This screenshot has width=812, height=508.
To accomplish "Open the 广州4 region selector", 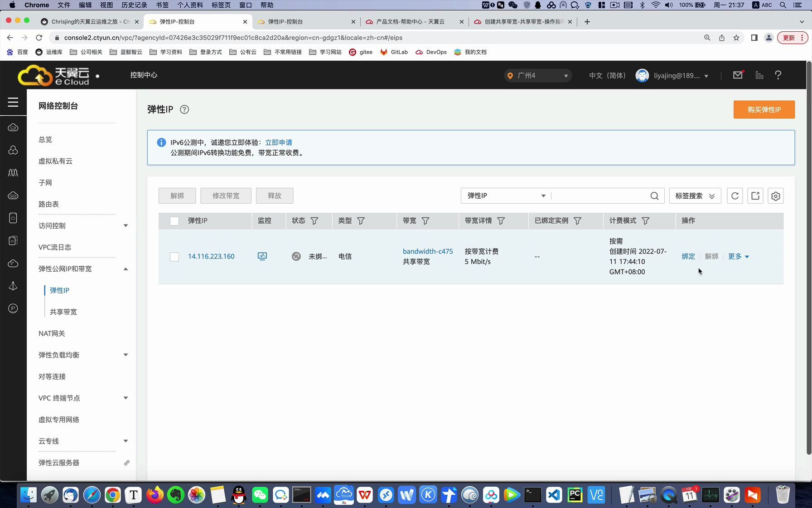I will [537, 75].
